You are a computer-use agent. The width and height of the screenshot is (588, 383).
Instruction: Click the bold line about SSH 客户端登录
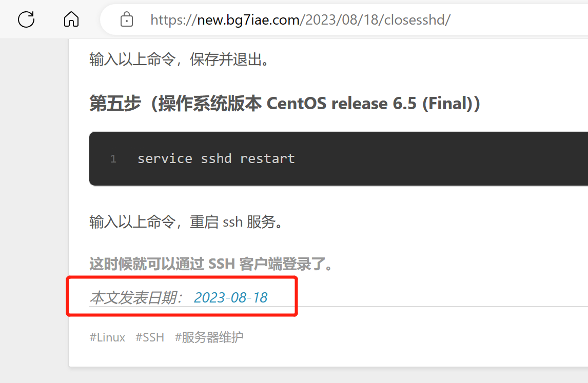click(211, 264)
